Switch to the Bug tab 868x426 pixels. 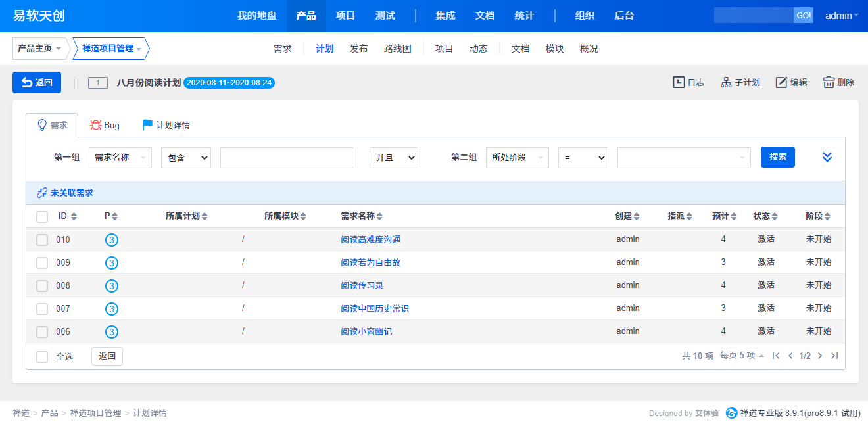[x=105, y=125]
